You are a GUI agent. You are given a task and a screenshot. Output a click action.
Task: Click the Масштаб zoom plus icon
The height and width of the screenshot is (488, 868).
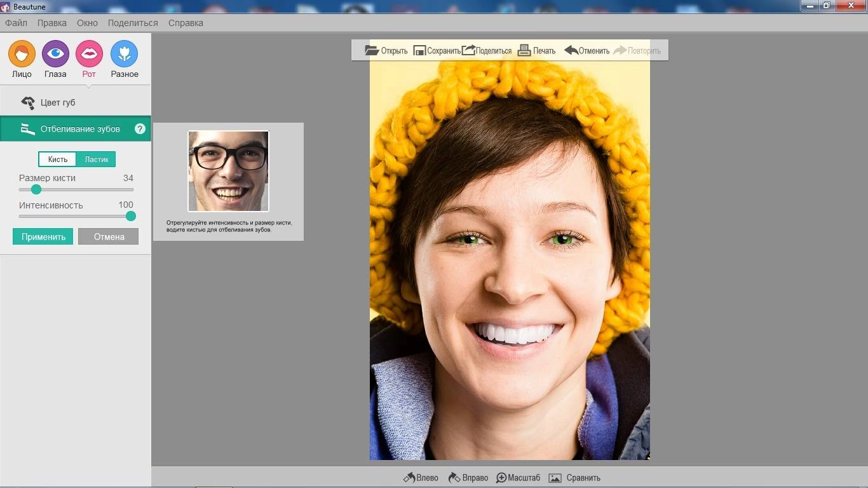click(501, 478)
